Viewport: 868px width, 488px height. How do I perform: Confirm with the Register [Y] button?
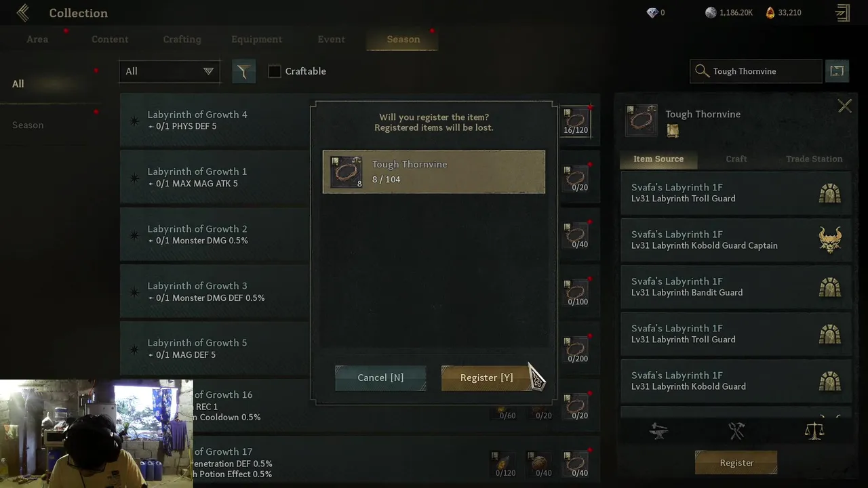[x=486, y=378]
